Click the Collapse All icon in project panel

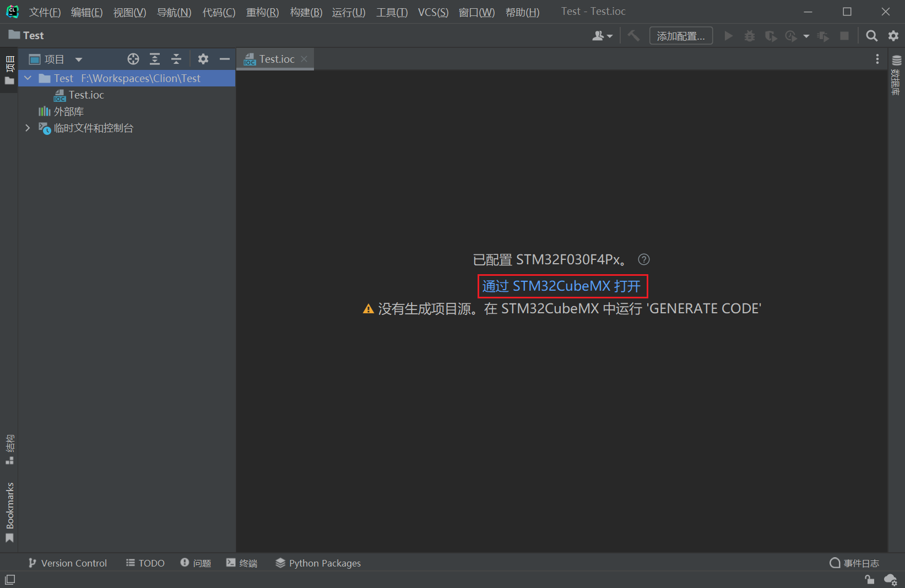coord(176,59)
